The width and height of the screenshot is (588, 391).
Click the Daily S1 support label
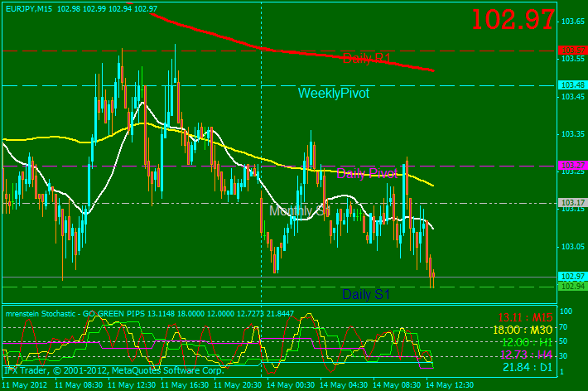tap(366, 294)
